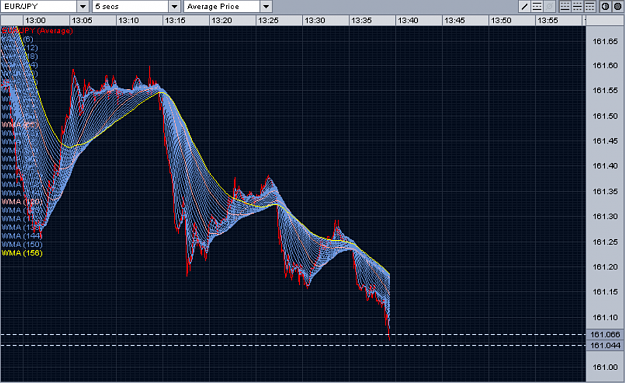Click the greyed-out circular toolbar icon
This screenshot has height=383, width=625.
pos(549,6)
